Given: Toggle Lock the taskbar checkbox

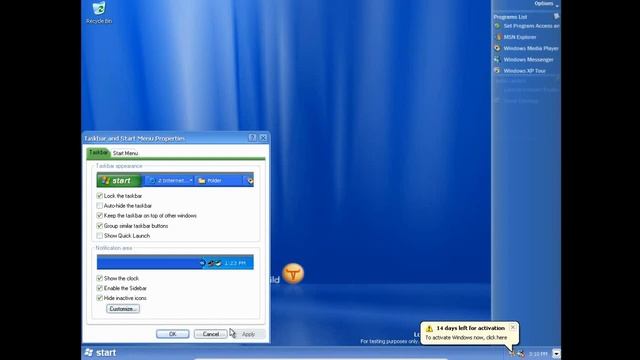Looking at the screenshot, I should pos(100,196).
